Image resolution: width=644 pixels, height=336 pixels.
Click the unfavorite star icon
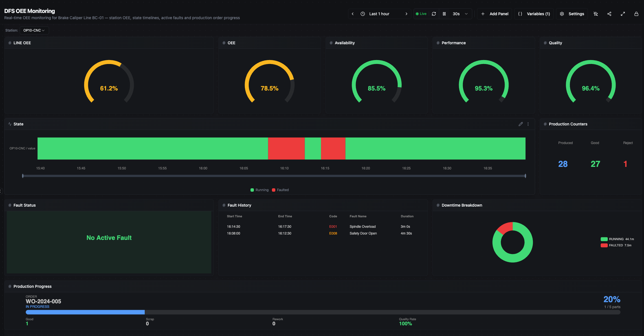point(596,14)
